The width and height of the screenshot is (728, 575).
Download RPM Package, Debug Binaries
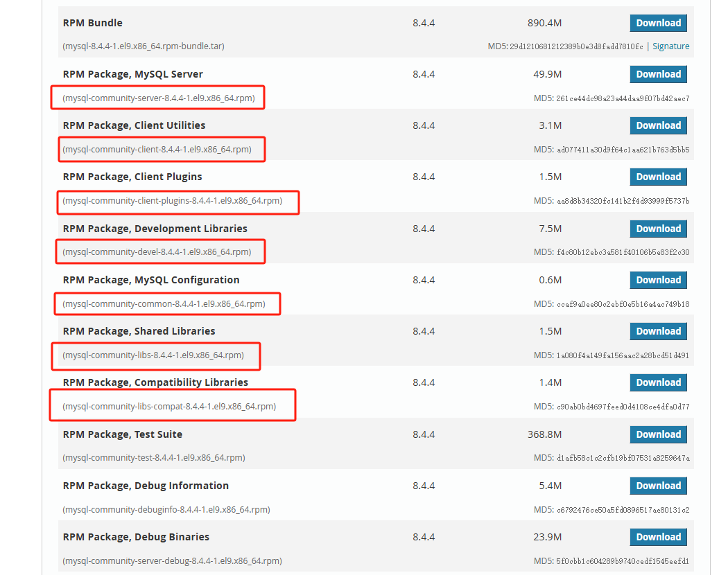[x=659, y=537]
